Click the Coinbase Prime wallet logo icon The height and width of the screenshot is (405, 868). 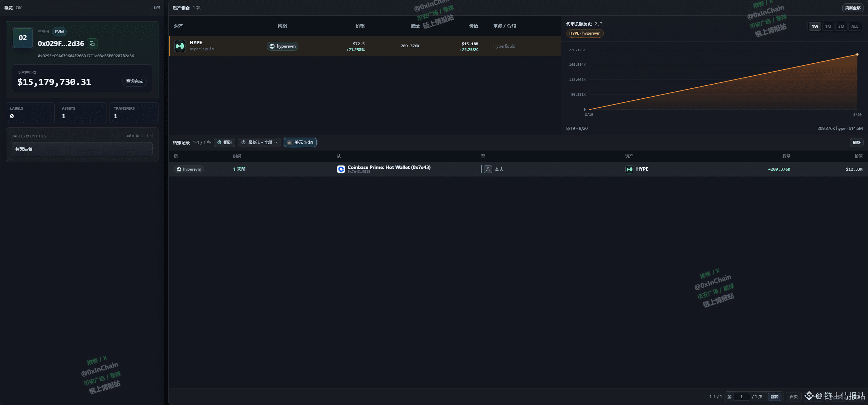(x=341, y=169)
